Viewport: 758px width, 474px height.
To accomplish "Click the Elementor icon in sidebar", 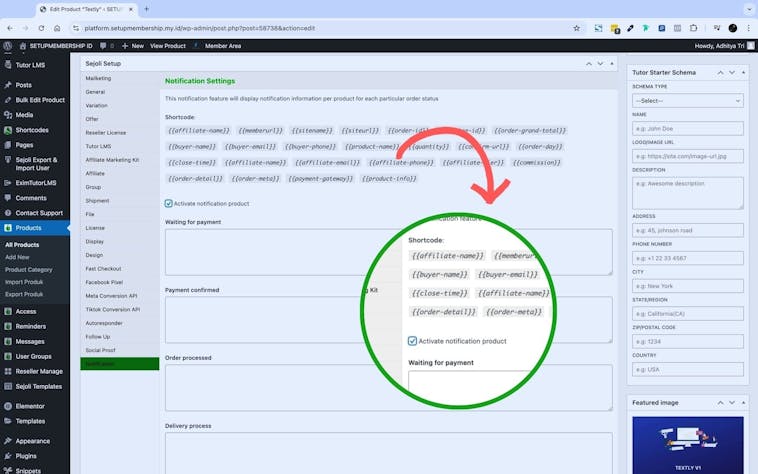I will pyautogui.click(x=7, y=406).
